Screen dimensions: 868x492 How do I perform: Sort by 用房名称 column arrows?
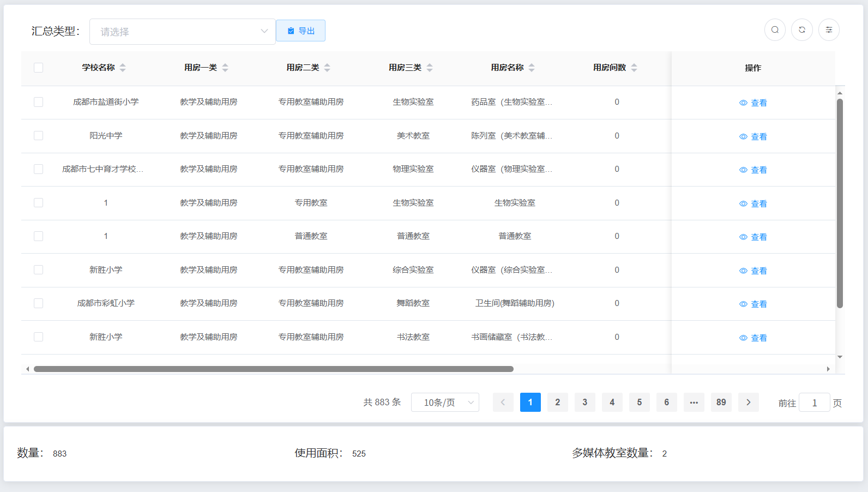point(532,68)
